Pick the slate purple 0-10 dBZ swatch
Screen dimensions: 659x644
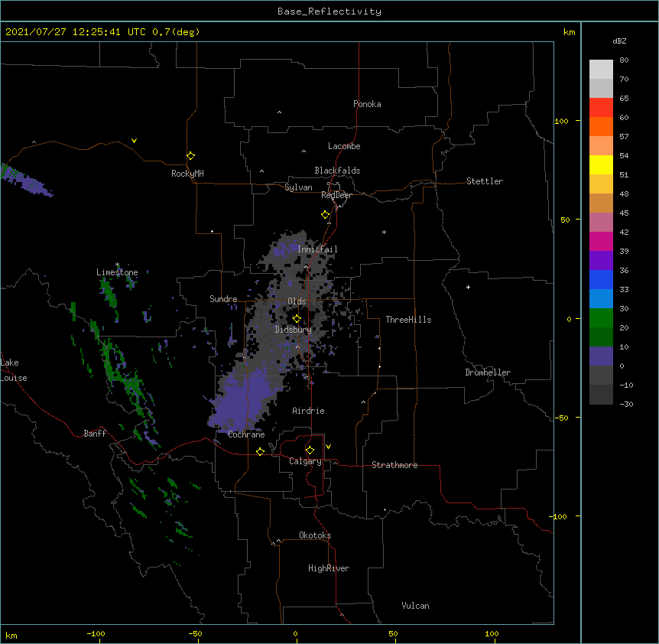tap(601, 356)
